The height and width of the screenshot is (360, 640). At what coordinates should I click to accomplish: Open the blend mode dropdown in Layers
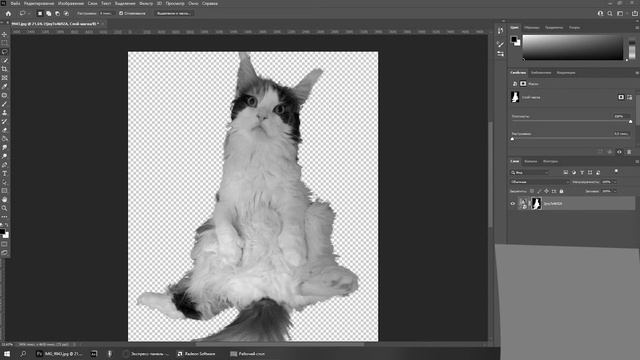point(540,182)
